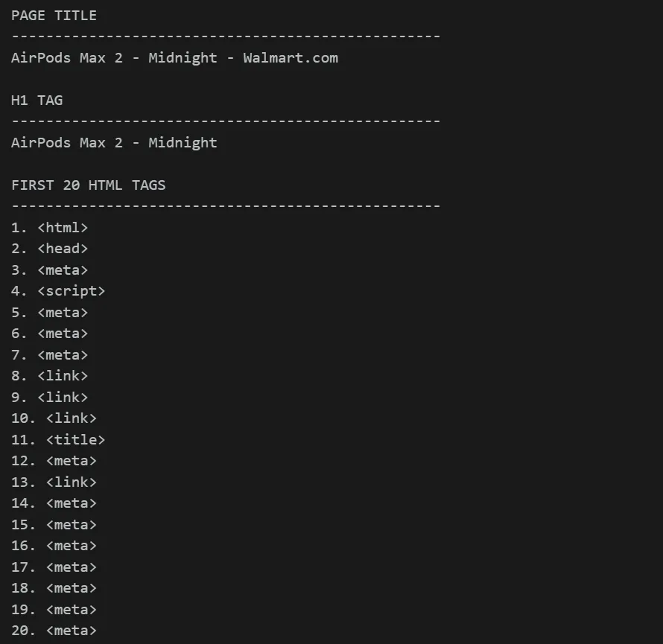Click line 2 with the head tag
This screenshot has width=663, height=644.
[49, 249]
